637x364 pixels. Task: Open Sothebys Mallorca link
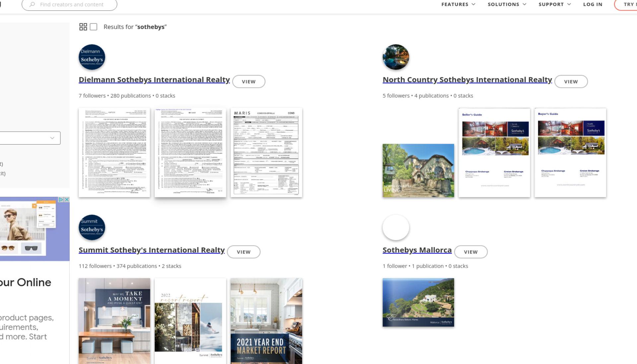(x=417, y=250)
